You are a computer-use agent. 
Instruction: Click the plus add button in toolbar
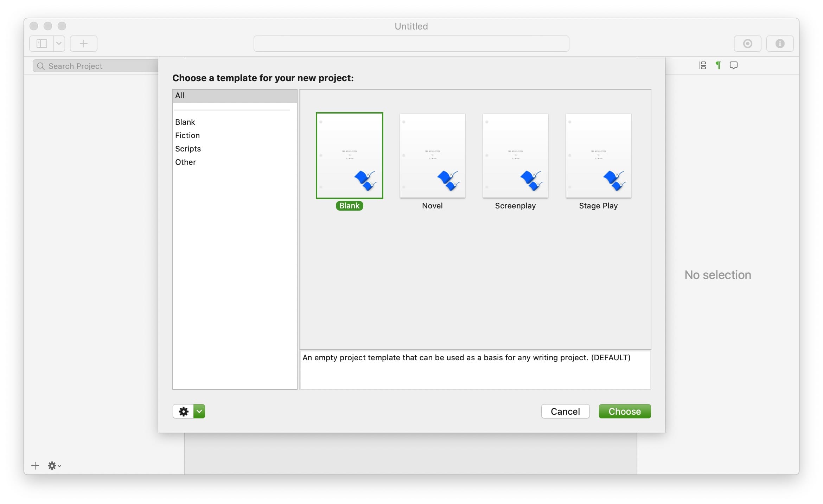(x=84, y=44)
